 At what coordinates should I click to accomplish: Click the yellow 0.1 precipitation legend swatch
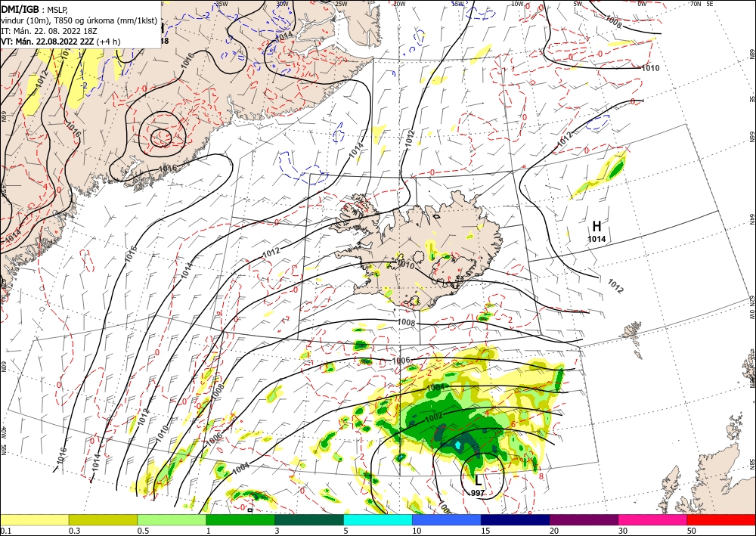[x=34, y=519]
